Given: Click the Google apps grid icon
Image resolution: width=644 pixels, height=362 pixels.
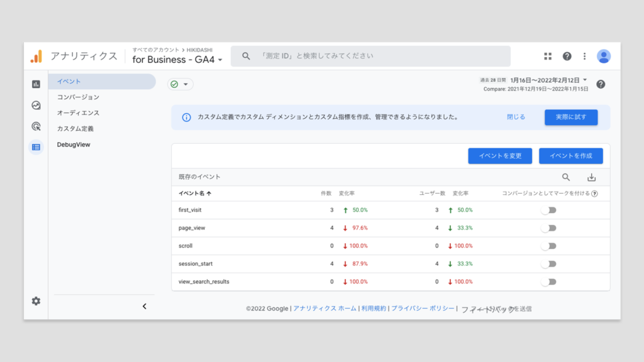Looking at the screenshot, I should pos(548,56).
